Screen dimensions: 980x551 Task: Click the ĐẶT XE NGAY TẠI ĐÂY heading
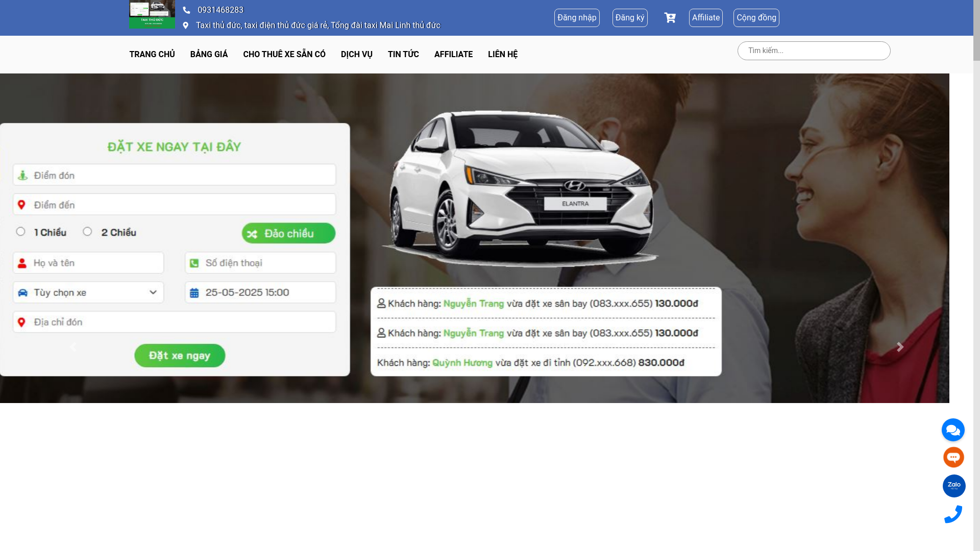[x=174, y=147]
